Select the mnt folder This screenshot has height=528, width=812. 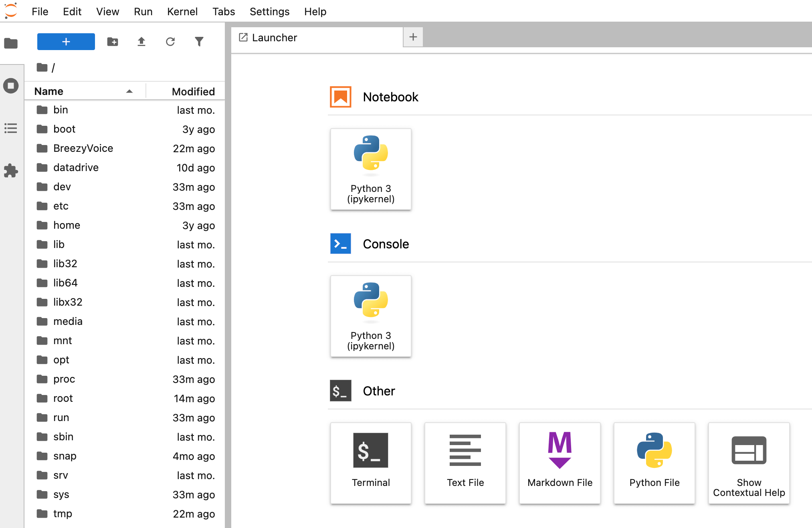[x=125, y=341]
